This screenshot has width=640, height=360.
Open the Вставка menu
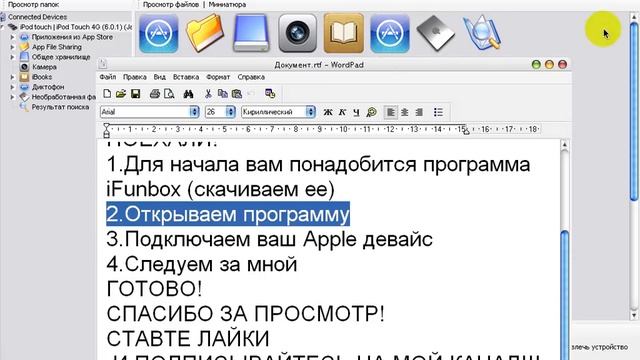(186, 77)
